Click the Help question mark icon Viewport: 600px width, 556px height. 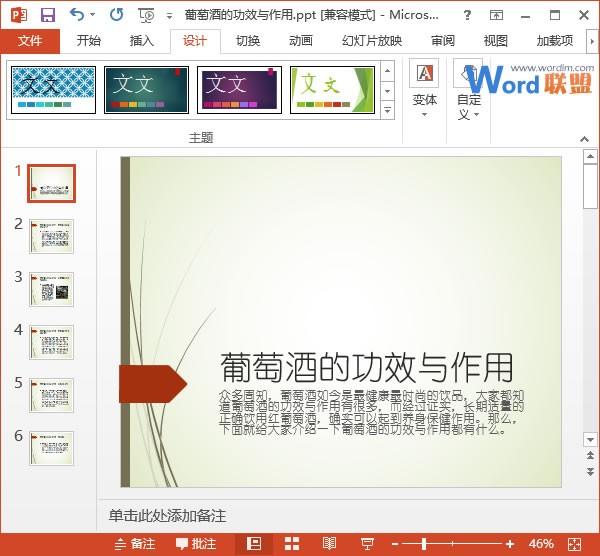point(467,15)
